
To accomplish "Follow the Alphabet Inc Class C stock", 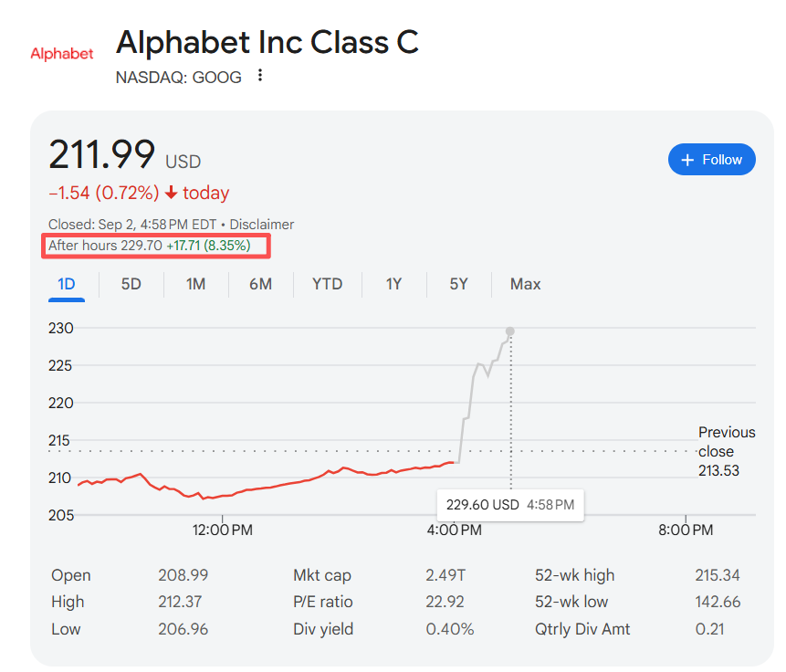I will (711, 160).
